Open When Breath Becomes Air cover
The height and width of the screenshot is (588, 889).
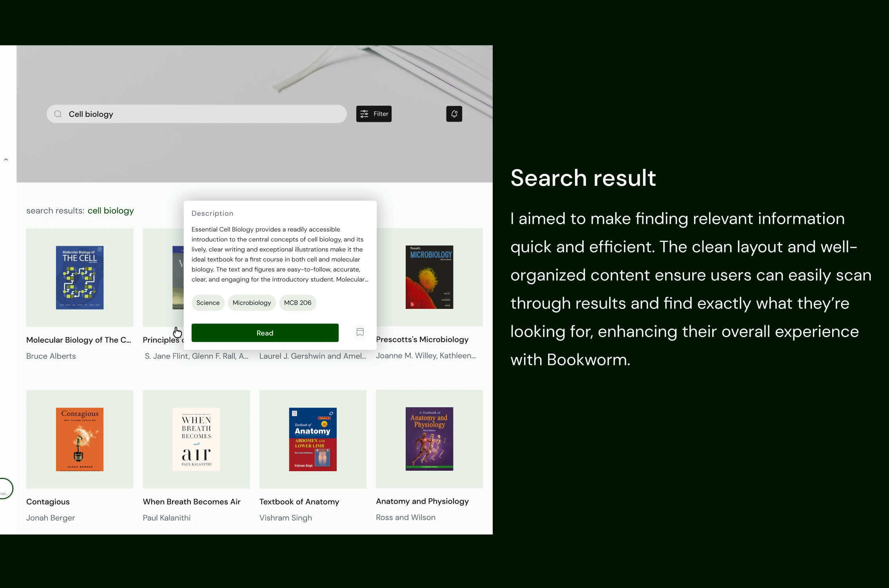[x=196, y=439]
